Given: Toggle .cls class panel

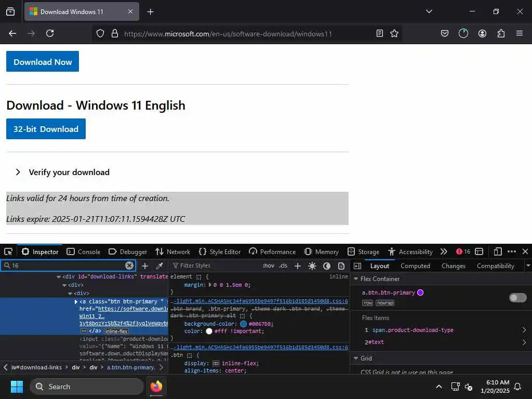Looking at the screenshot, I should (283, 266).
